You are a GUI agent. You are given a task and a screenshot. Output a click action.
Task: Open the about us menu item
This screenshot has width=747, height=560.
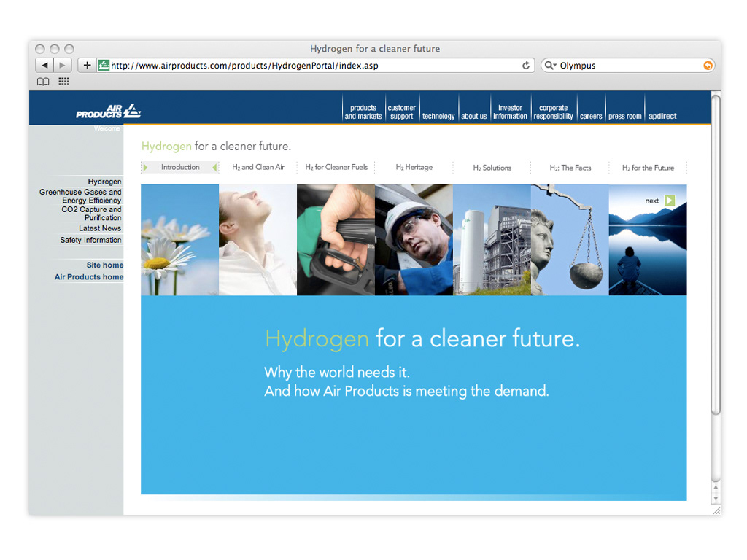pyautogui.click(x=474, y=116)
